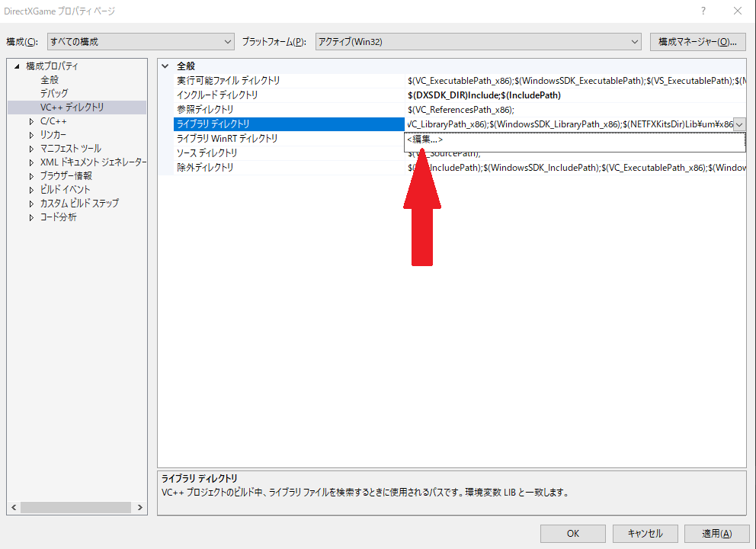Click the executable path value field

point(575,81)
